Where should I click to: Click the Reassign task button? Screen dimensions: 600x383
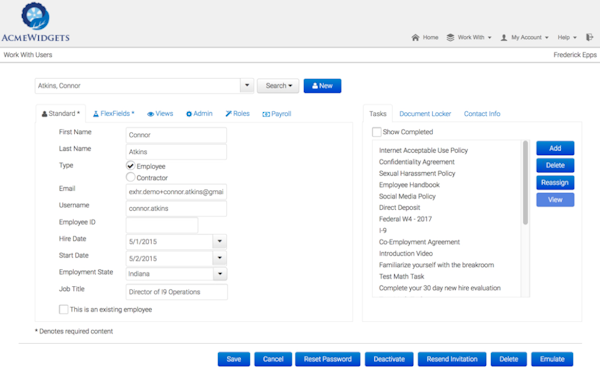555,183
